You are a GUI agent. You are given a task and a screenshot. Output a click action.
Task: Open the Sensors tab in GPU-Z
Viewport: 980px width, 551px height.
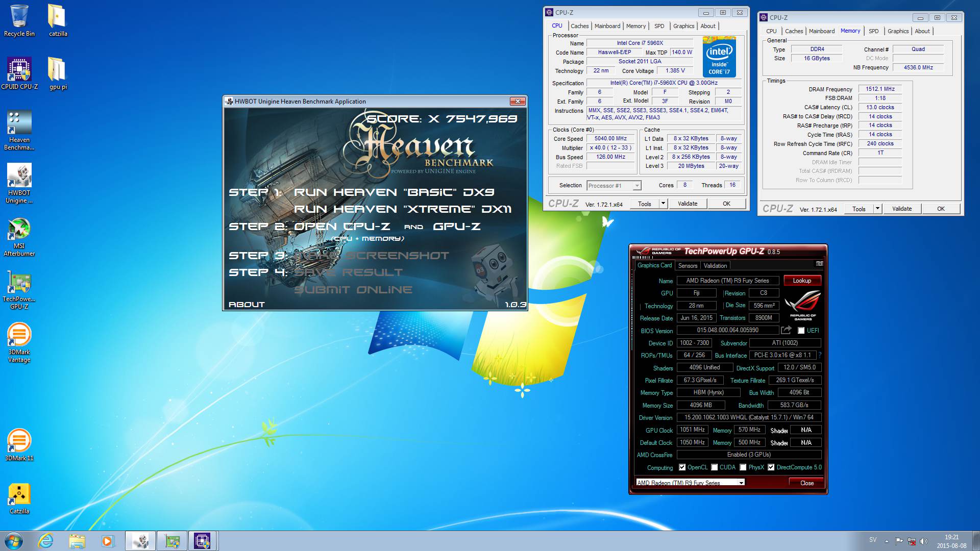[x=688, y=266]
